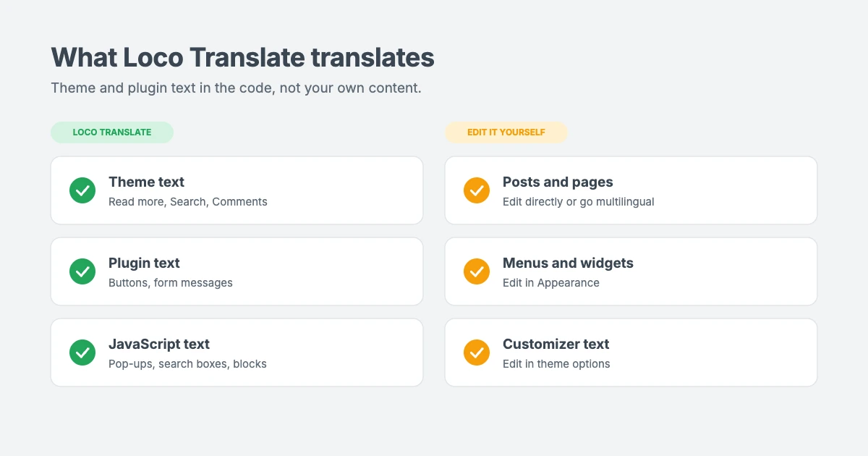Click 'Pop-ups, search boxes, blocks' description
Viewport: 868px width, 456px height.
(x=187, y=364)
